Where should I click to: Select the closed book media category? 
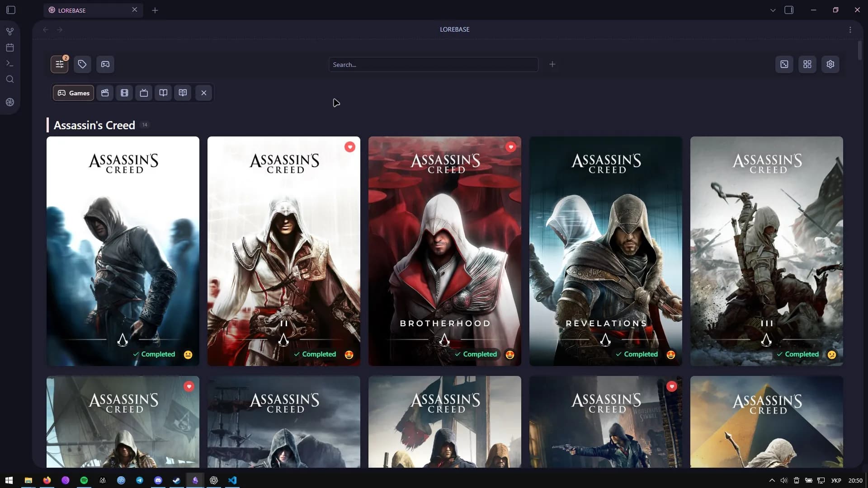pyautogui.click(x=163, y=93)
